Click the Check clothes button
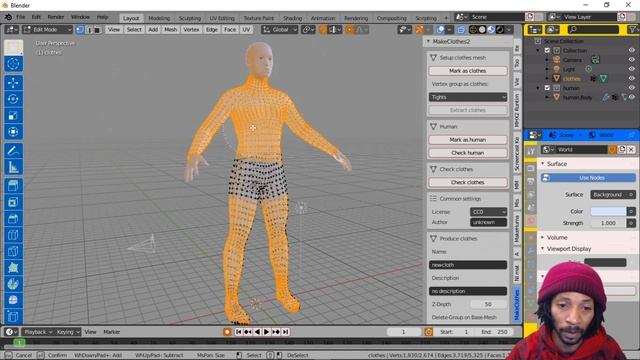This screenshot has height=360, width=640. pyautogui.click(x=468, y=182)
